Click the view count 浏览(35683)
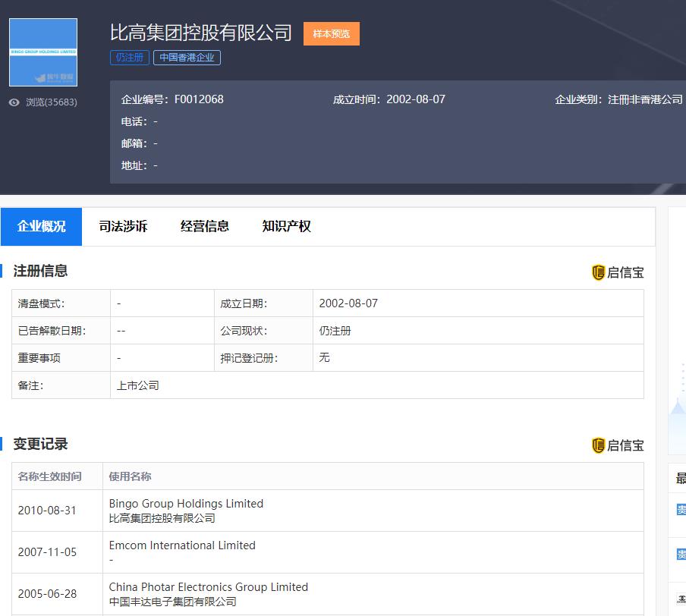The image size is (686, 616). click(x=51, y=102)
